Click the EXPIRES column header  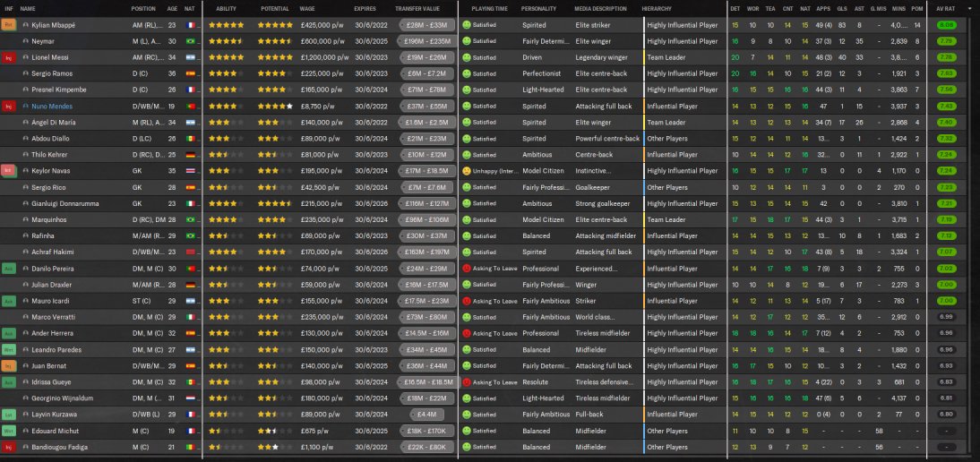coord(365,9)
